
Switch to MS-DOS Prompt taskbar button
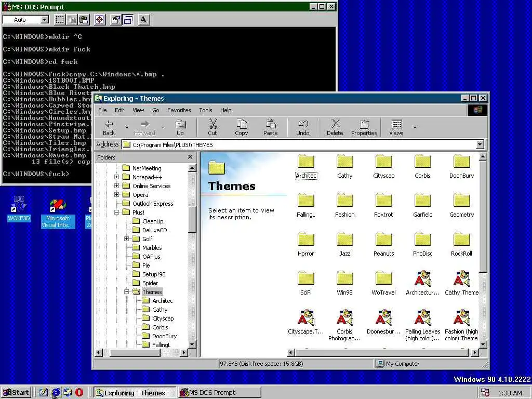(220, 393)
